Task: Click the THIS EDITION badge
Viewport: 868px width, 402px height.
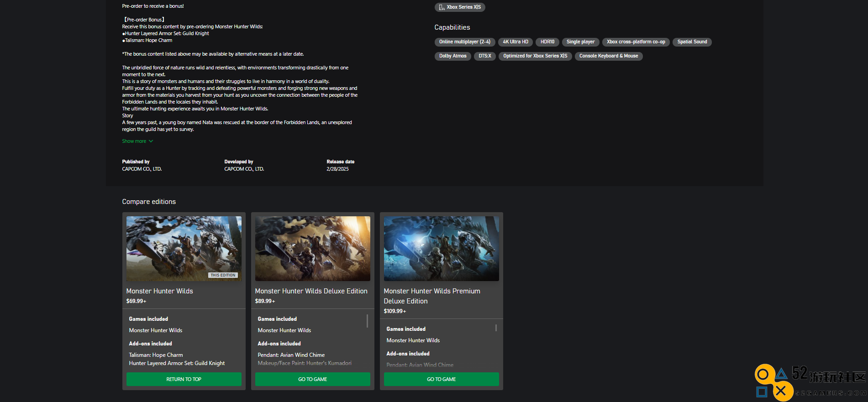Action: pyautogui.click(x=223, y=275)
